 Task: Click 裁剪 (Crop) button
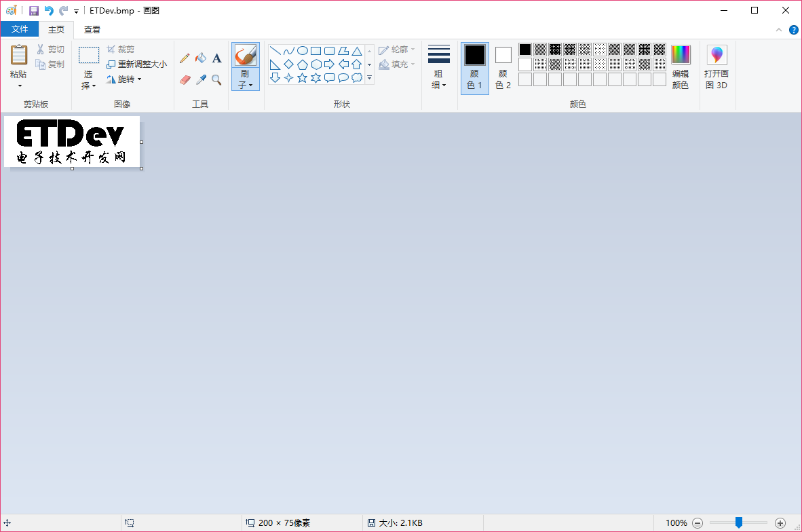point(121,50)
